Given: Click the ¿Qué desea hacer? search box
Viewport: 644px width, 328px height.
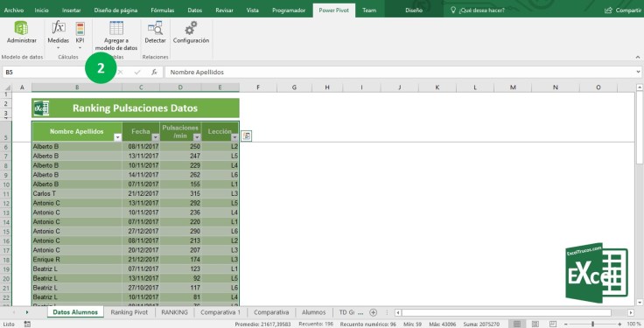Looking at the screenshot, I should 478,10.
